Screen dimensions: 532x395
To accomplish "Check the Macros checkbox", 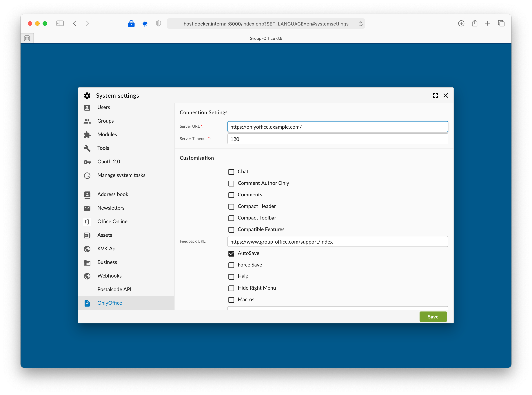I will [231, 300].
